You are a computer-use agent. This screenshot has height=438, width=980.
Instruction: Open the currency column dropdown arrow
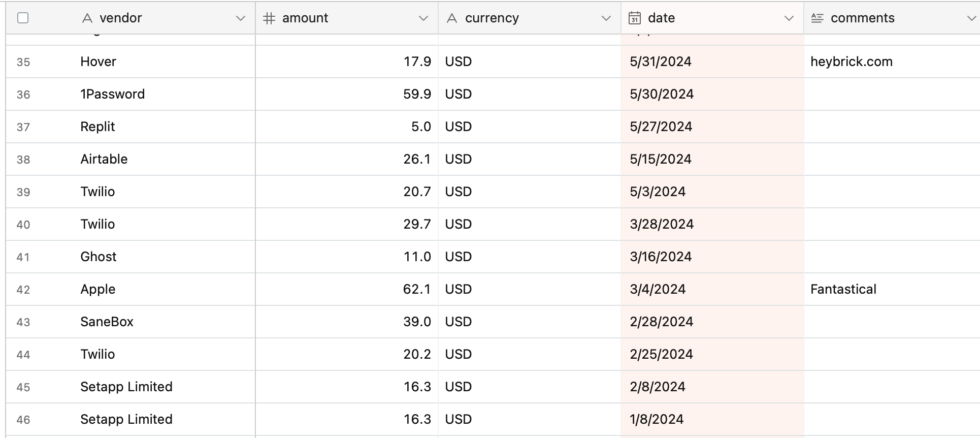pos(606,18)
